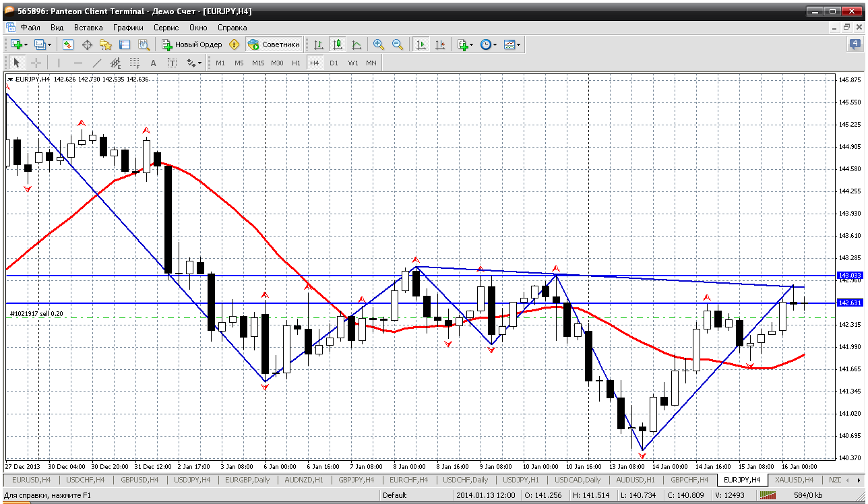Switch to the XAUUSD,H4 chart tab
Viewport: 868px width, 504px height.
pyautogui.click(x=795, y=480)
